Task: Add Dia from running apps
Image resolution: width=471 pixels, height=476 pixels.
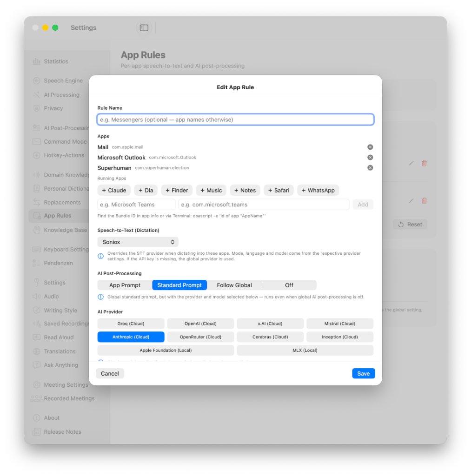Action: (x=146, y=190)
